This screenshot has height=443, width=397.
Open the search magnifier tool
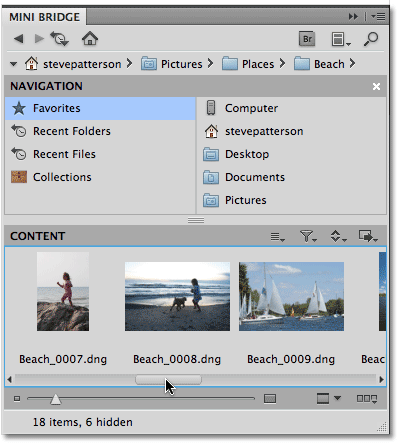pos(371,39)
